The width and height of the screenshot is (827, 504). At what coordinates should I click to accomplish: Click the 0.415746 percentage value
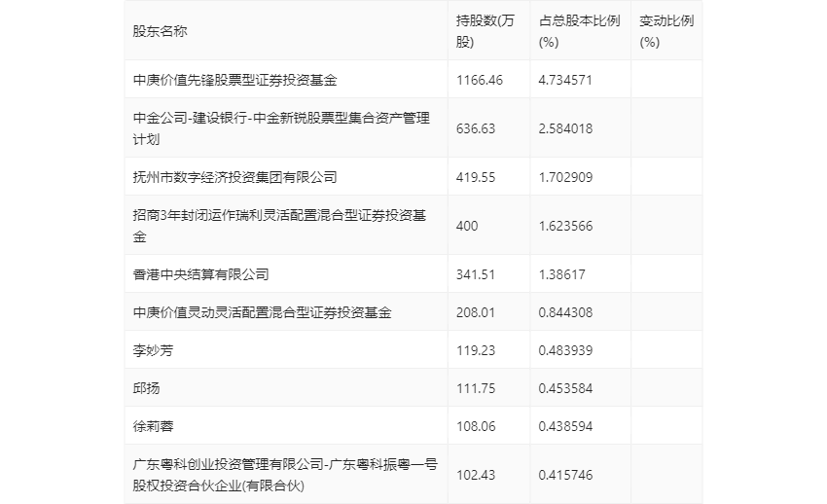pos(565,475)
